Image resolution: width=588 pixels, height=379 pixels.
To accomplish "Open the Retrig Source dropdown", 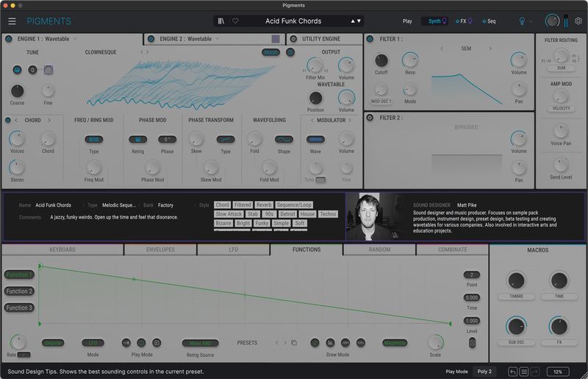I will tap(200, 343).
